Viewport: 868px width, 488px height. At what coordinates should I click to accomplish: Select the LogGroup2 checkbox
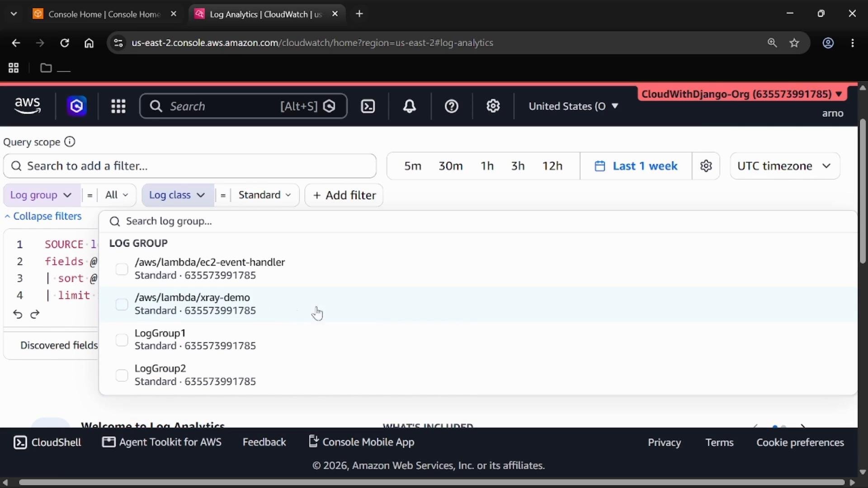point(122,375)
